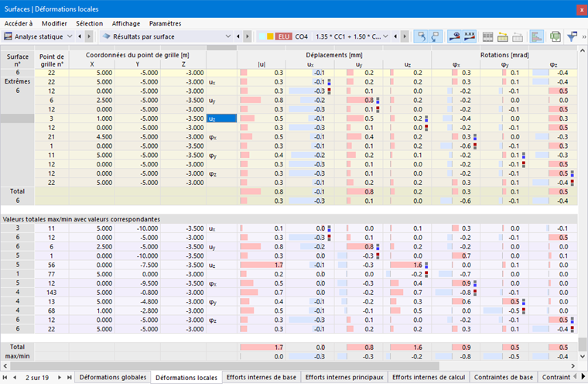Click the grayed-out table row icon
Screen dimensions: 588x384
pyautogui.click(x=518, y=37)
